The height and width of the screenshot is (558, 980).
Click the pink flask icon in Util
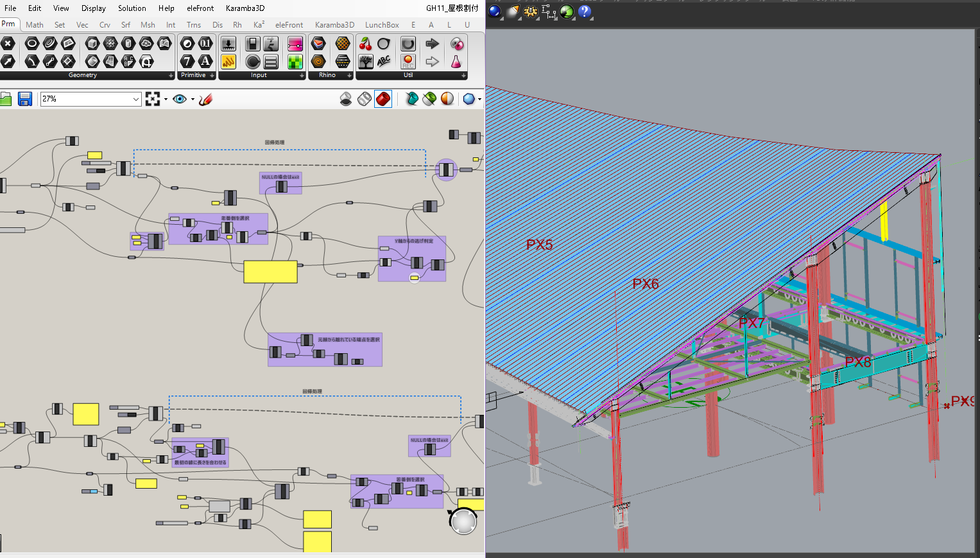pos(456,62)
